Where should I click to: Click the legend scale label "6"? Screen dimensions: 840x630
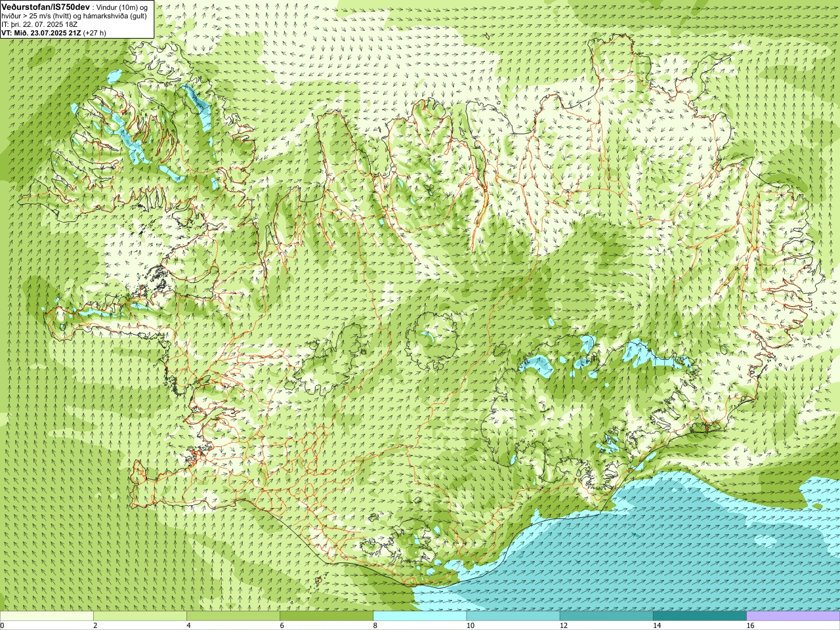pos(282,625)
